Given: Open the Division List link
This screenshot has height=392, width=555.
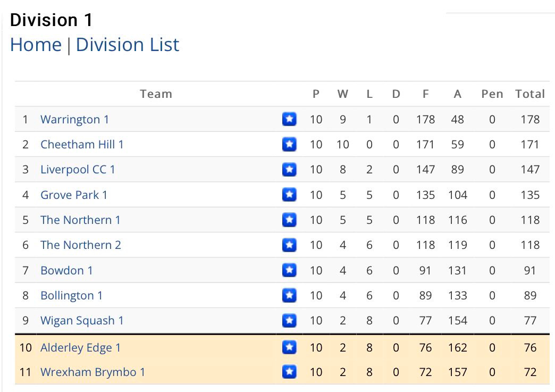Looking at the screenshot, I should [x=128, y=45].
